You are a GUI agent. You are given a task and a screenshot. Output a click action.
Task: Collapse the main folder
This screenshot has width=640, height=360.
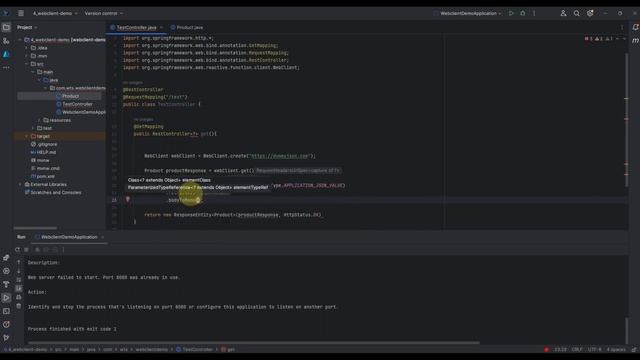tap(33, 72)
